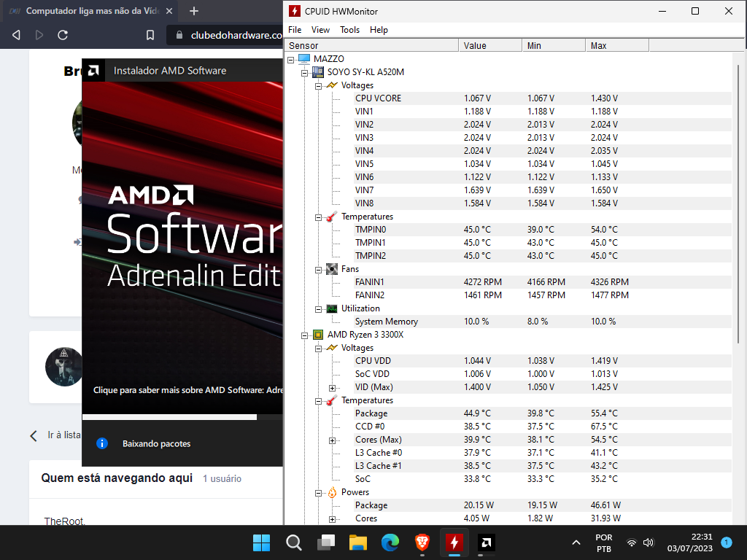The image size is (747, 560).
Task: Click the Powers flame icon
Action: click(332, 492)
